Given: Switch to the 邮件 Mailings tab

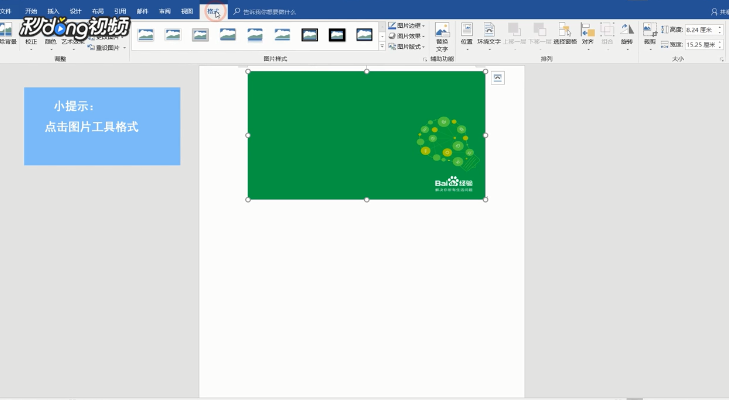Looking at the screenshot, I should (x=142, y=11).
